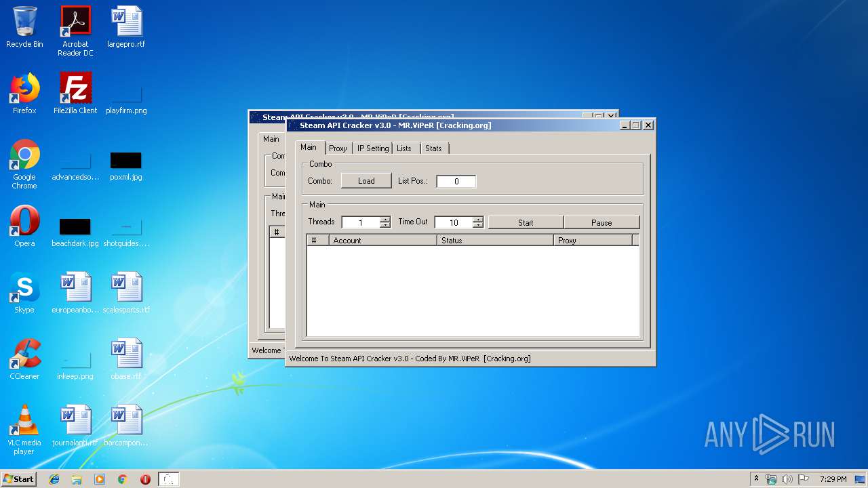Click Account column header
868x488 pixels.
pos(383,241)
